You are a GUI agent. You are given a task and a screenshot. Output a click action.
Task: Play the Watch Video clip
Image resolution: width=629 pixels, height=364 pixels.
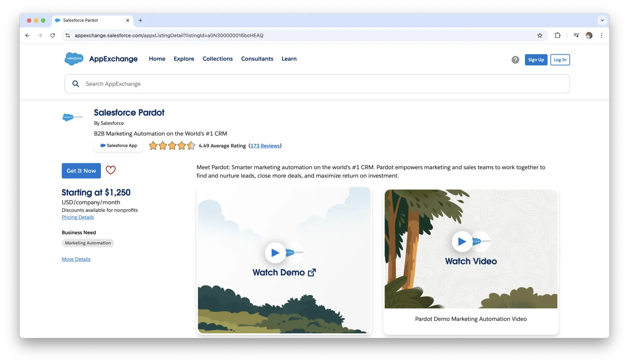point(462,241)
